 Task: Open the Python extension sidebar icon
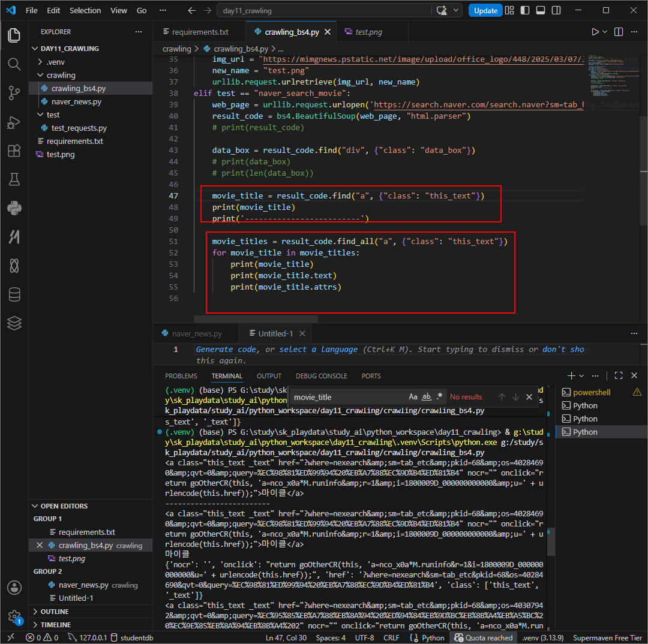click(x=14, y=208)
